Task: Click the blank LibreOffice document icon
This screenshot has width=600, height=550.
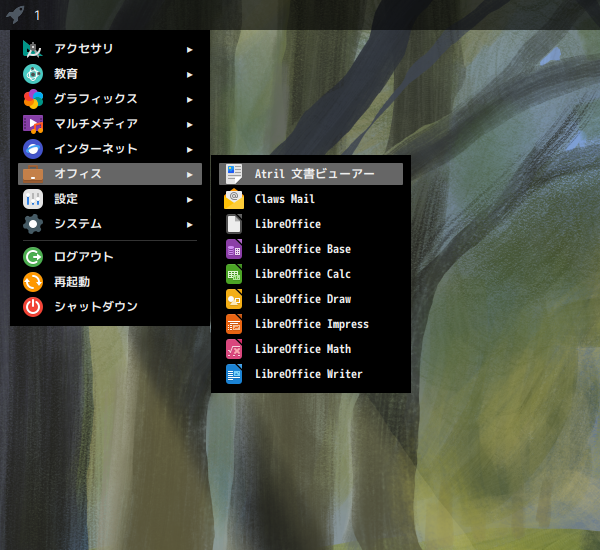Action: click(234, 224)
